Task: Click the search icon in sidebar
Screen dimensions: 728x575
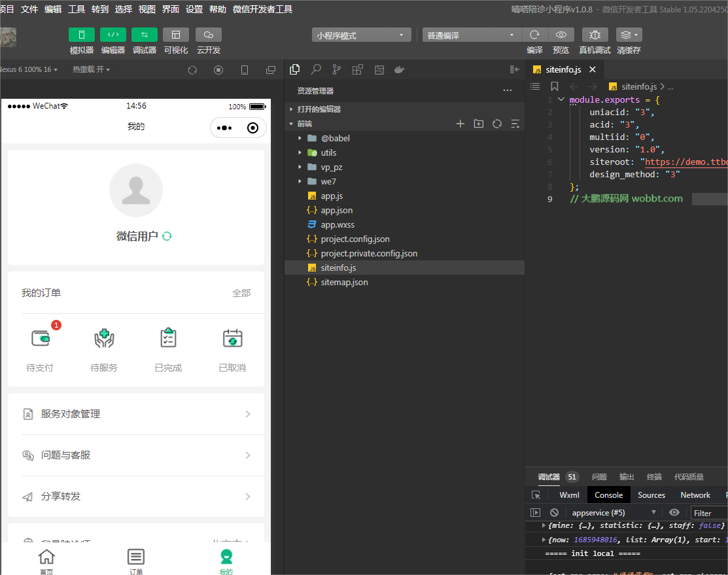Action: (316, 69)
